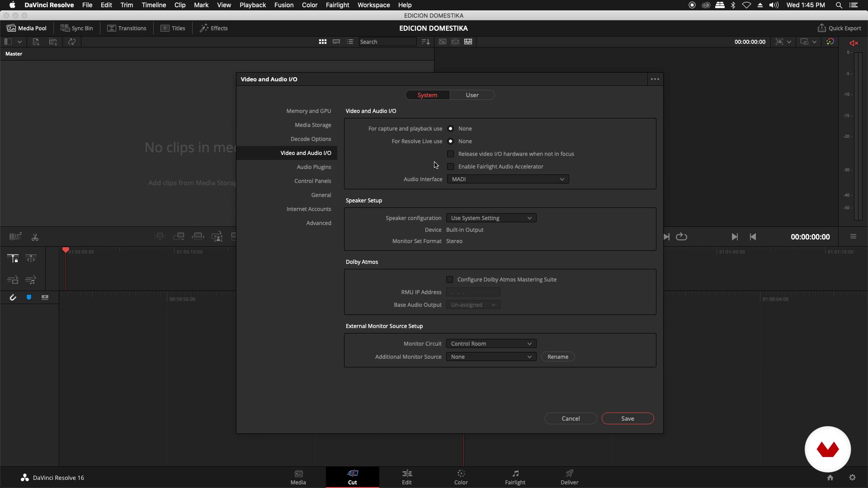The image size is (868, 488).
Task: Switch to the Edit page
Action: (407, 477)
